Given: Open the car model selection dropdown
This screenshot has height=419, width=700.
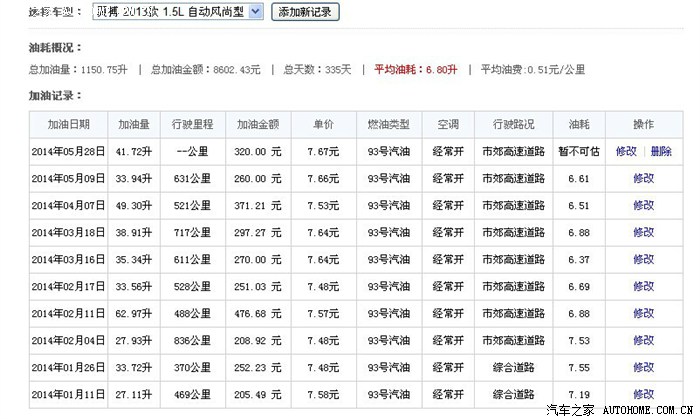Looking at the screenshot, I should (254, 12).
